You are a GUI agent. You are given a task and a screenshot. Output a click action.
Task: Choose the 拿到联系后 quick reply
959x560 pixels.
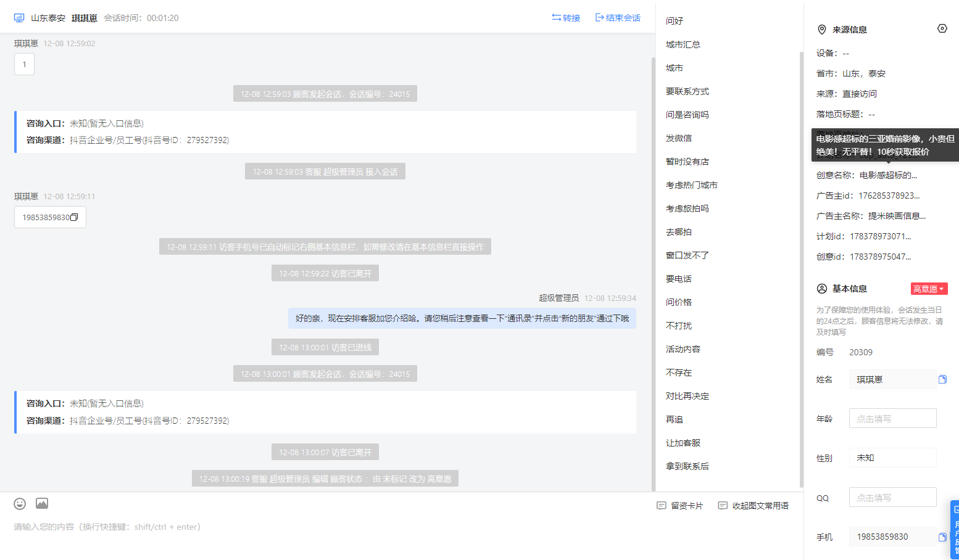(x=687, y=466)
